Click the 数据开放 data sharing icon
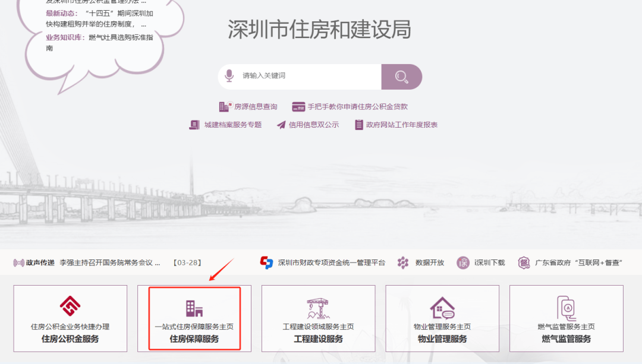 [403, 262]
